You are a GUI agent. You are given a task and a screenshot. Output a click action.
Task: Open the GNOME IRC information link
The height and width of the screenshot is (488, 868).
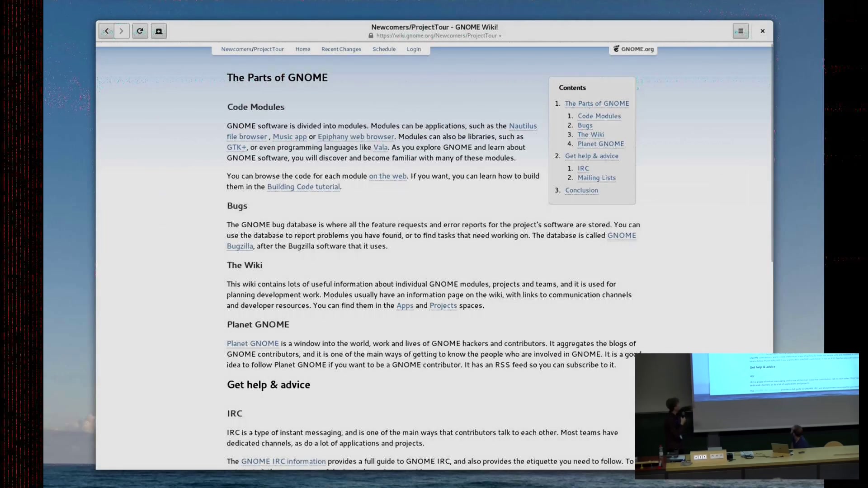click(x=283, y=461)
